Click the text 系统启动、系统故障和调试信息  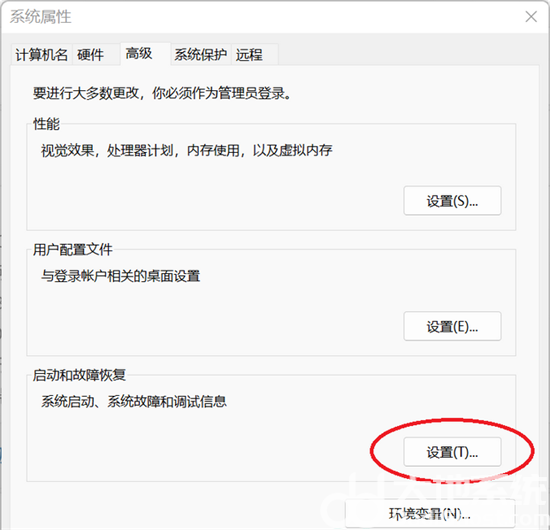point(134,402)
